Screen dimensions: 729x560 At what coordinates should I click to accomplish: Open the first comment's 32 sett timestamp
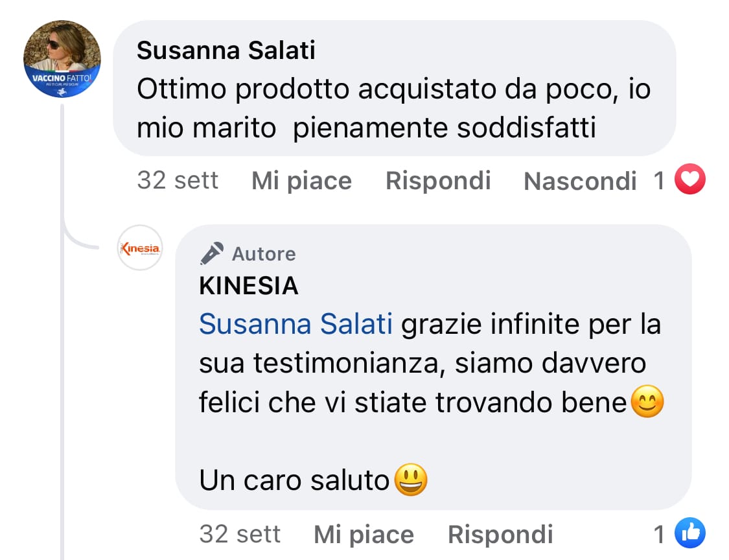click(x=178, y=180)
